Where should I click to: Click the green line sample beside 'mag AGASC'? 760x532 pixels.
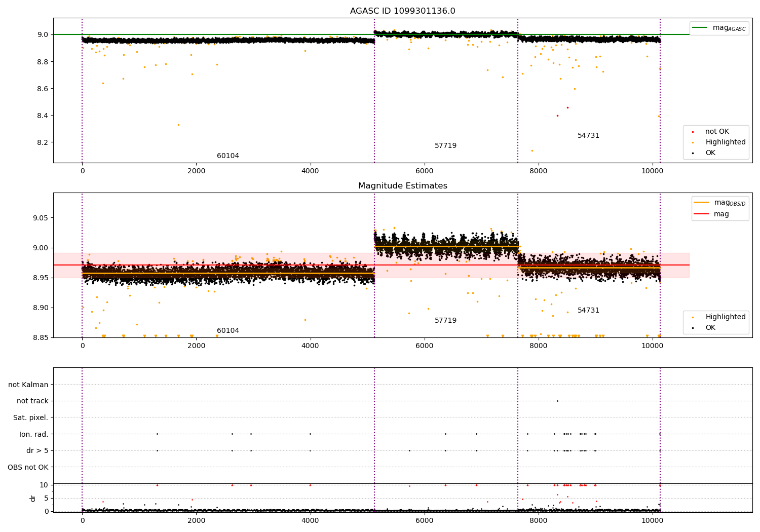(x=700, y=28)
